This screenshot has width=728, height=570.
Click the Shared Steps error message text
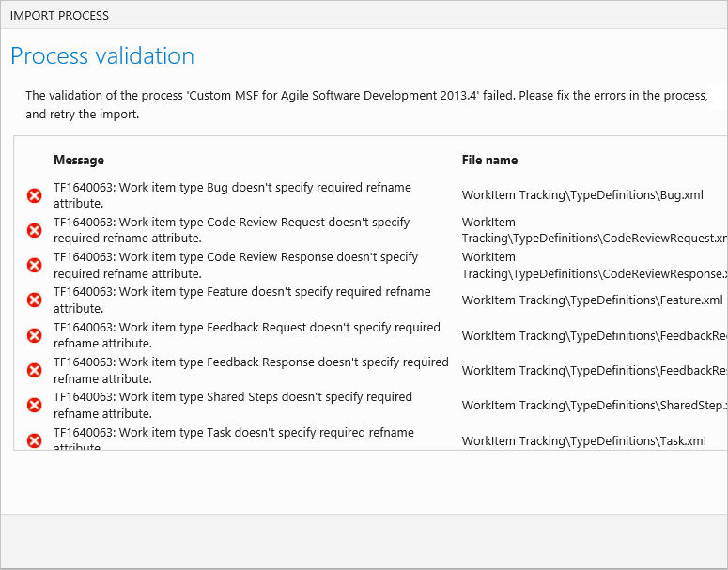(x=232, y=405)
